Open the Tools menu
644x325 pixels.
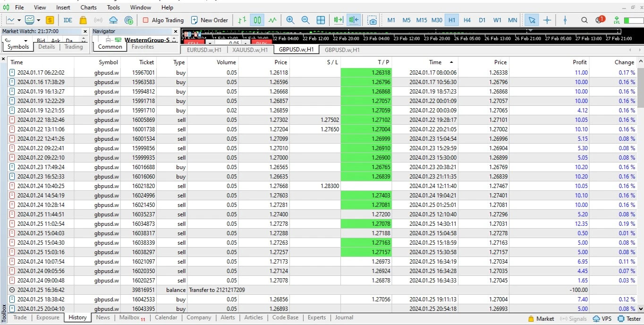pyautogui.click(x=113, y=7)
